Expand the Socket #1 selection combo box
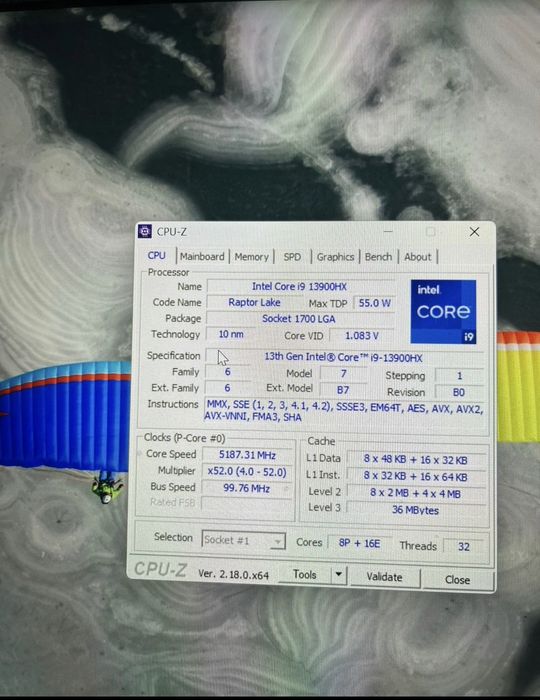This screenshot has height=700, width=540. point(243,540)
